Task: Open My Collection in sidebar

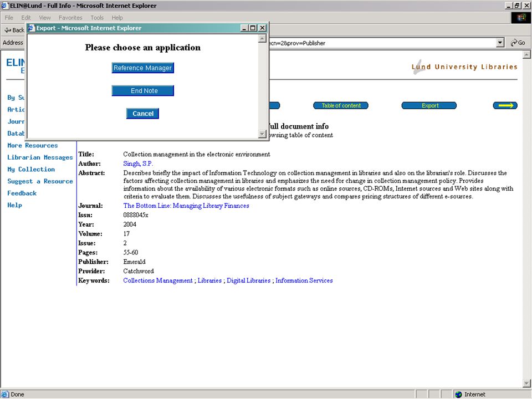Action: pos(31,170)
